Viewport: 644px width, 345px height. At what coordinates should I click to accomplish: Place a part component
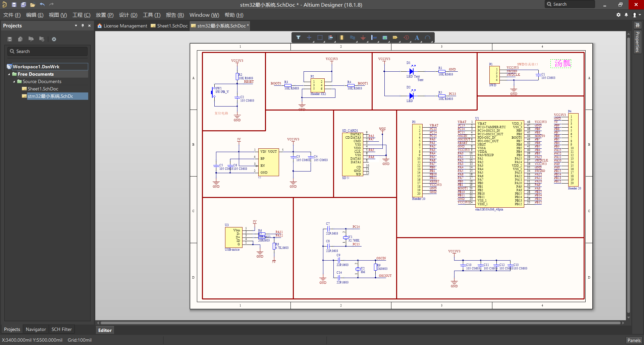(x=341, y=38)
